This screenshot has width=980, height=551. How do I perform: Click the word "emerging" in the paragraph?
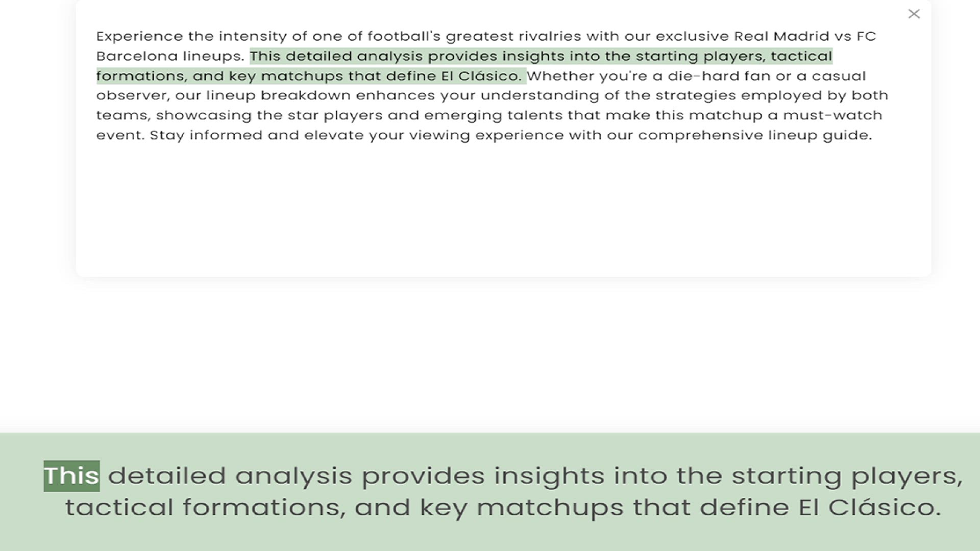pos(463,115)
